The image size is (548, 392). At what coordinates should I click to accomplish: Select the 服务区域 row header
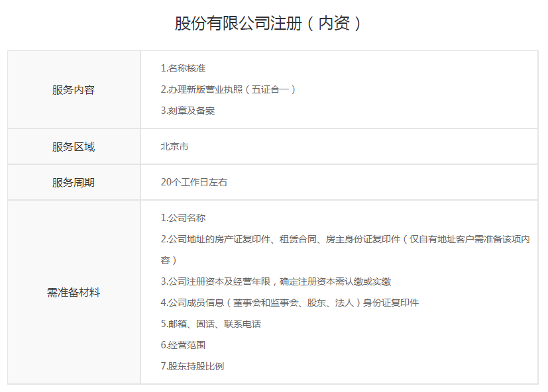pyautogui.click(x=74, y=146)
